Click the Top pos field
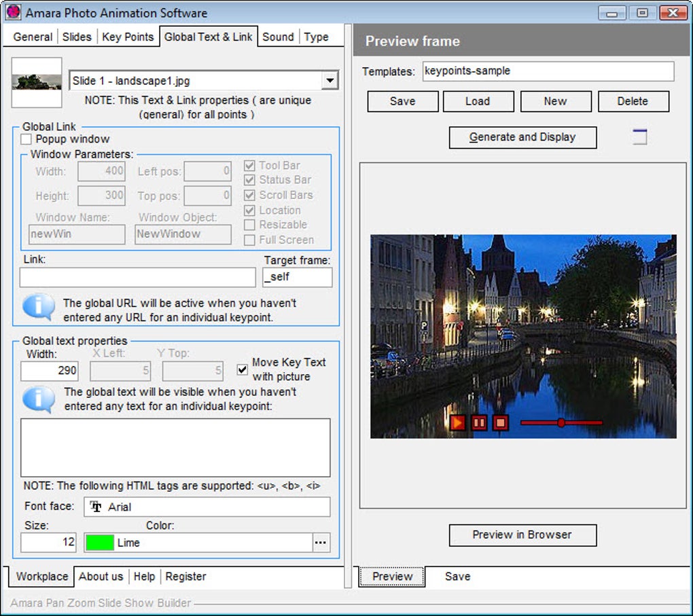The image size is (693, 616). click(x=207, y=196)
